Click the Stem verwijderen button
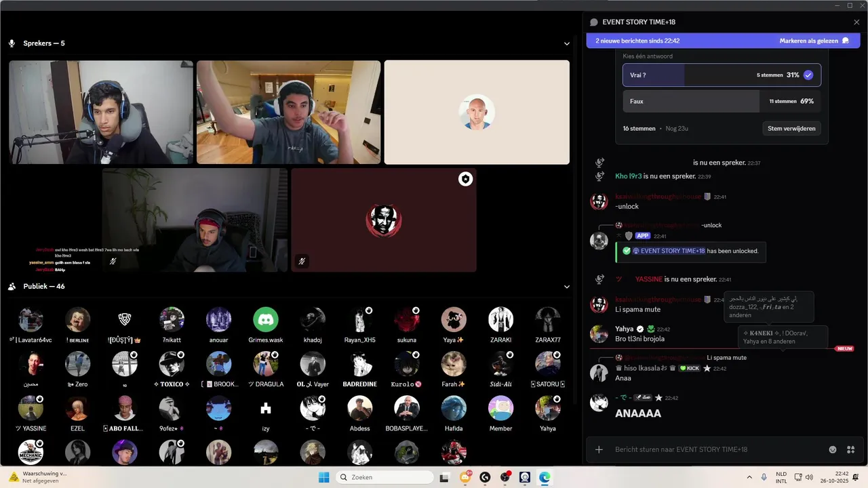This screenshot has height=488, width=868. [791, 128]
